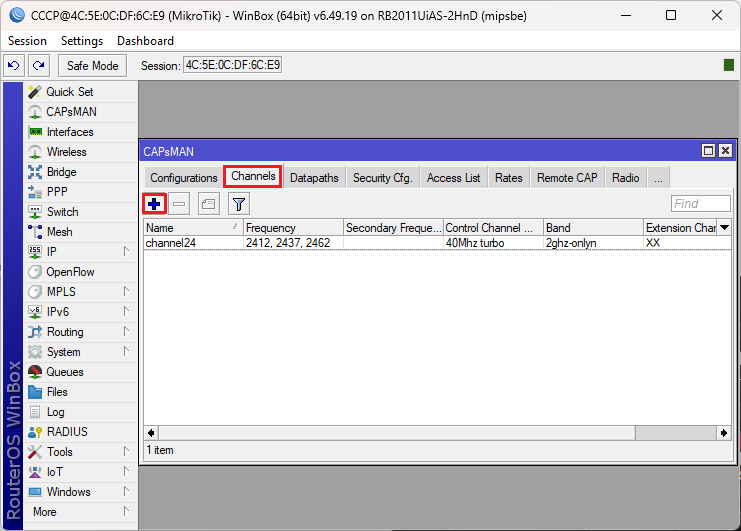
Task: Open Quick Set from sidebar
Action: (81, 92)
